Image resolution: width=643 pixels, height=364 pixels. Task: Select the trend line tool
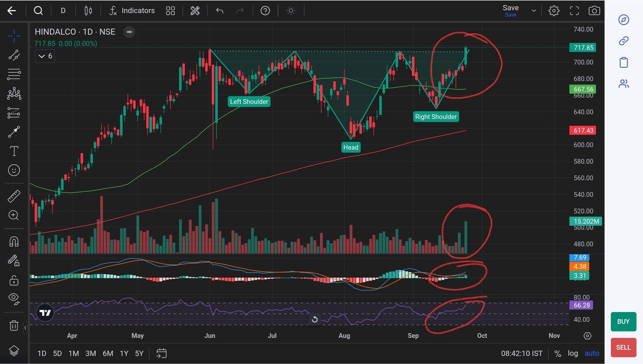click(14, 55)
